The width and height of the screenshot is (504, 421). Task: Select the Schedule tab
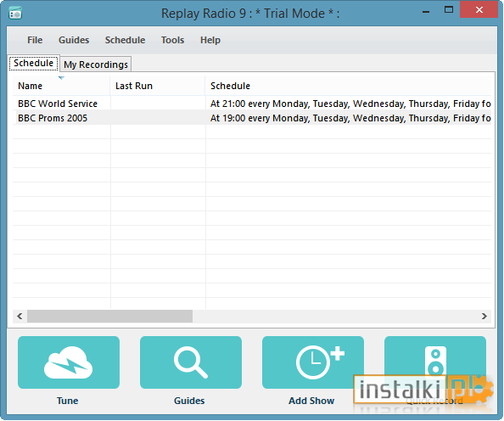(33, 63)
